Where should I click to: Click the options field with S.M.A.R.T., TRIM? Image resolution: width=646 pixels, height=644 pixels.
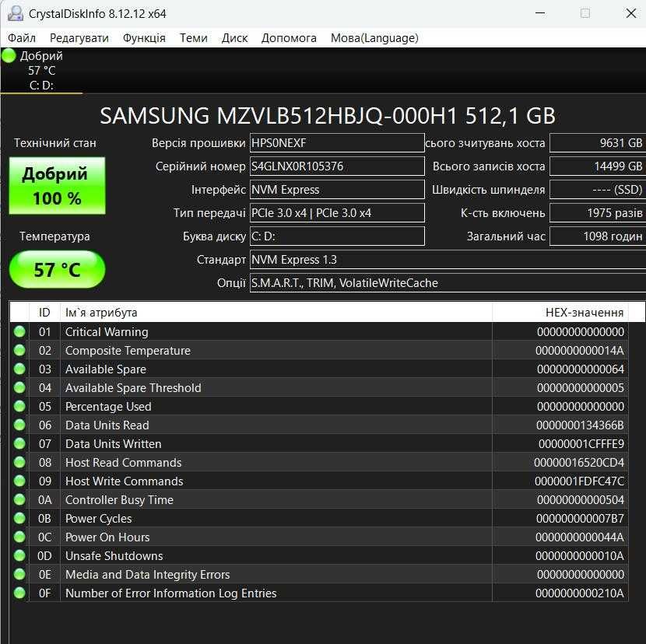448,283
